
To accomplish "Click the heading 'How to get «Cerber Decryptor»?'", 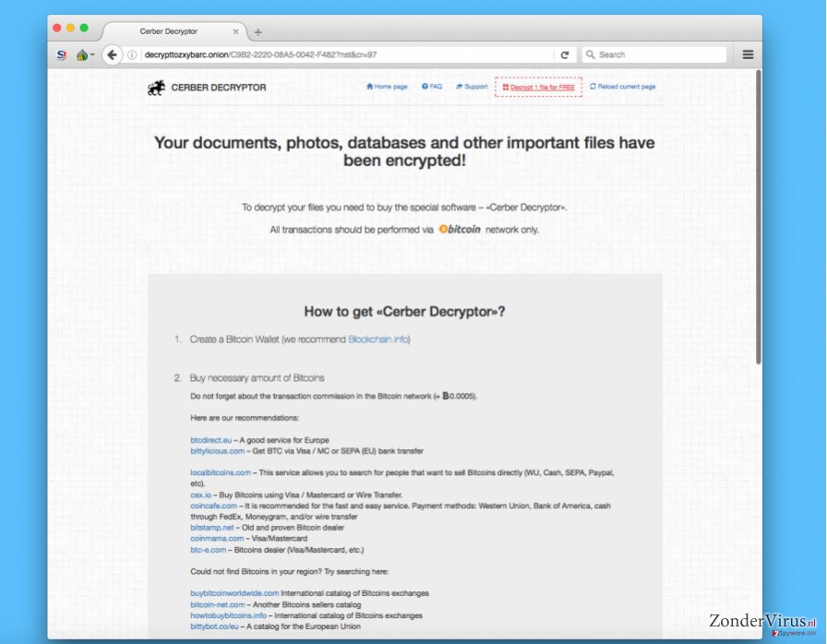I will [x=404, y=312].
